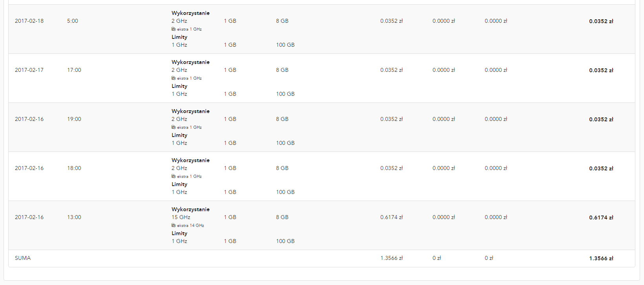This screenshot has height=285, width=644.
Task: Click the bold 0.6174 zł total
Action: (x=601, y=217)
